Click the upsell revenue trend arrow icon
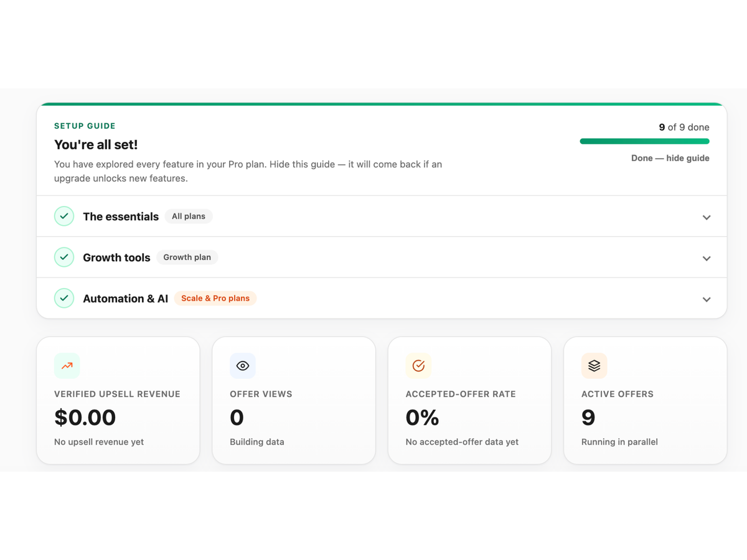The height and width of the screenshot is (560, 747). point(67,366)
